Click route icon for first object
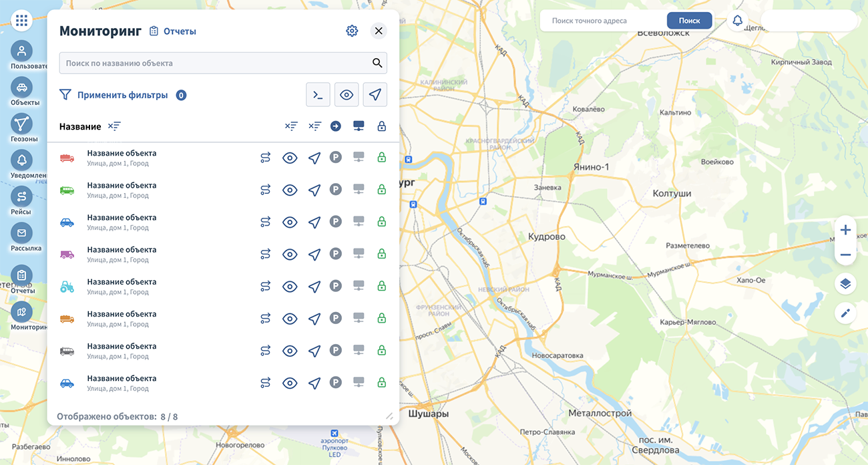This screenshot has width=868, height=465. coord(266,158)
